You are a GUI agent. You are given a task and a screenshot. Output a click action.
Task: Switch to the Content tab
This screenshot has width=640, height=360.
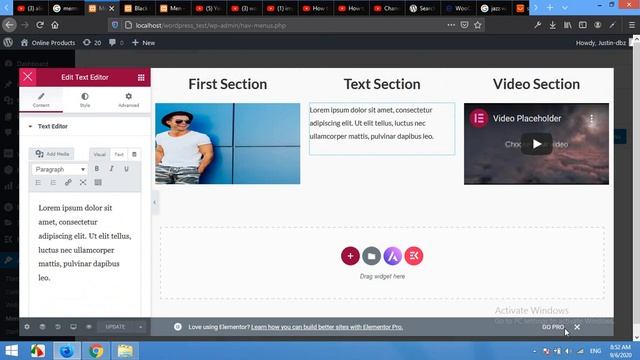[41, 100]
